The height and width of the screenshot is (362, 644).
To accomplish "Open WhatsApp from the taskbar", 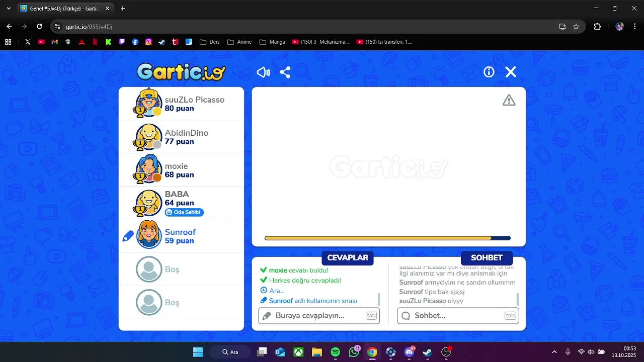I will pos(354,352).
